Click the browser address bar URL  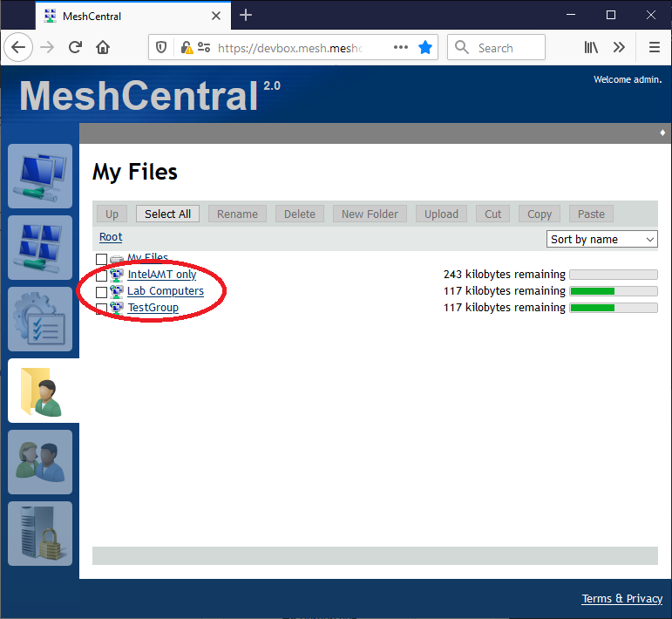tap(290, 48)
